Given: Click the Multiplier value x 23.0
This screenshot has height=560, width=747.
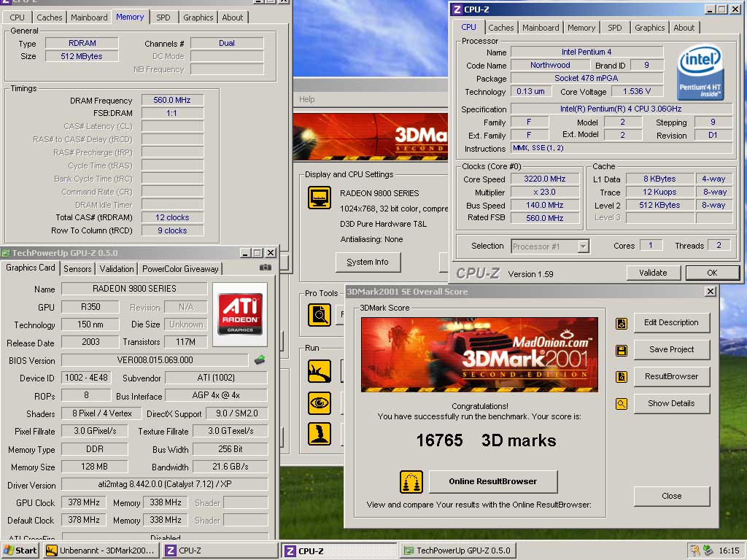Looking at the screenshot, I should point(544,192).
